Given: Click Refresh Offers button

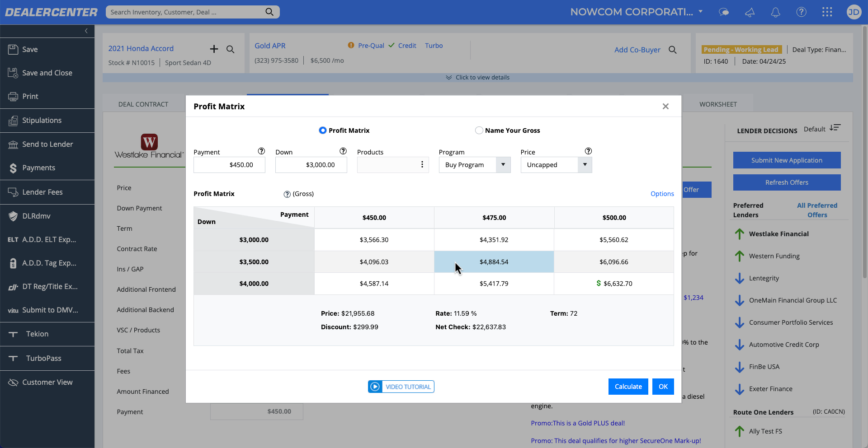Looking at the screenshot, I should tap(787, 182).
